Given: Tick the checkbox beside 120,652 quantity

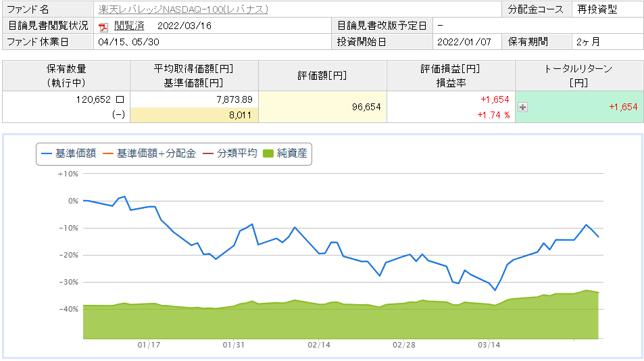Looking at the screenshot, I should (120, 99).
